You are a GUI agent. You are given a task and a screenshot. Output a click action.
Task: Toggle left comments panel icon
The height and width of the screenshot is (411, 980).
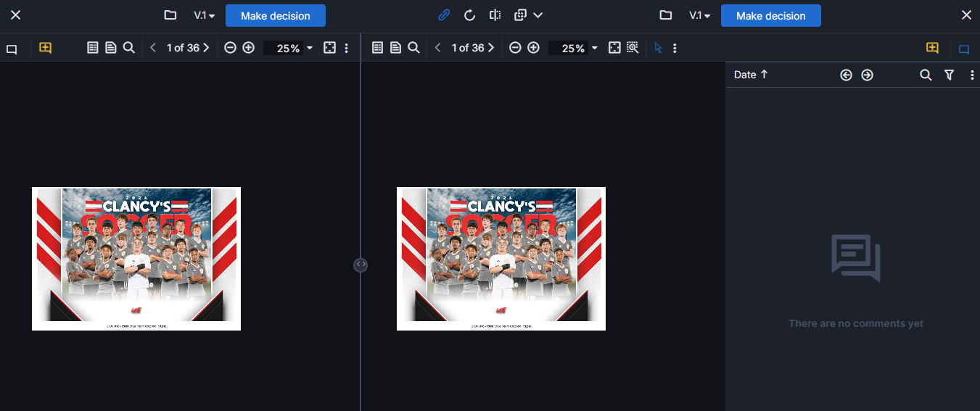[12, 49]
